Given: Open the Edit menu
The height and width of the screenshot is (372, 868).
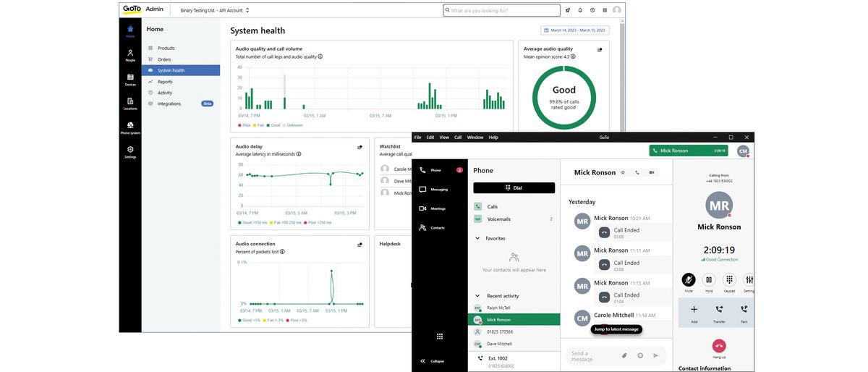Looking at the screenshot, I should pyautogui.click(x=430, y=137).
